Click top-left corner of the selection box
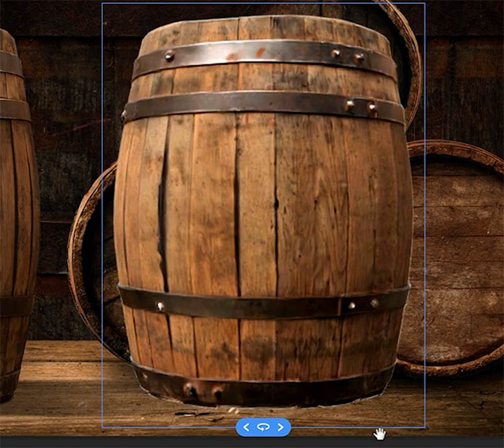Screen dimensions: 504x448 click(x=102, y=3)
